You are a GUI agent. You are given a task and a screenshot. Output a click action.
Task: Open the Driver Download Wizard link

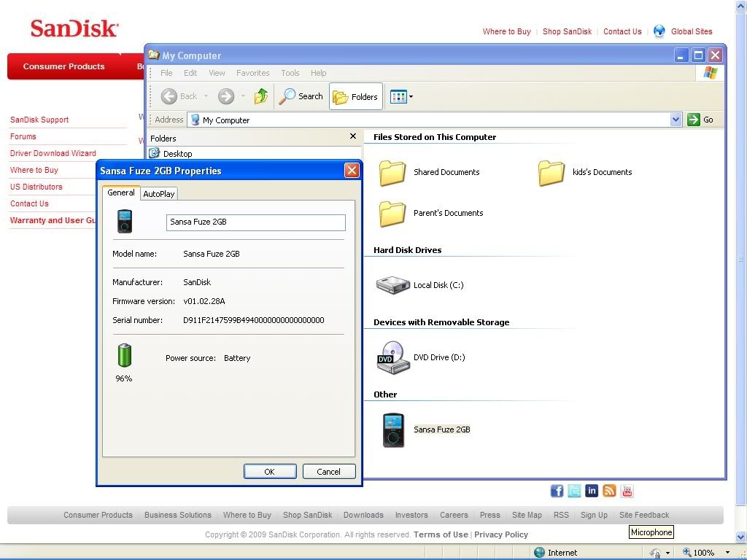coord(53,153)
